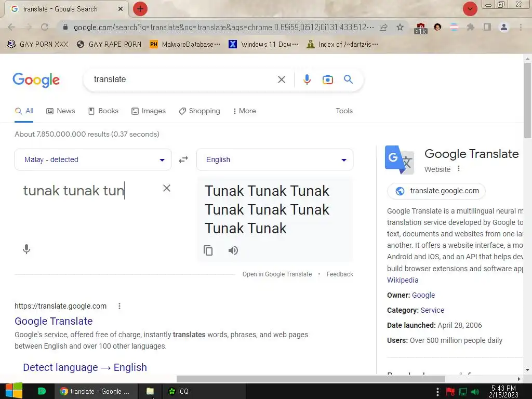
Task: Copy the translated text icon
Action: [208, 250]
